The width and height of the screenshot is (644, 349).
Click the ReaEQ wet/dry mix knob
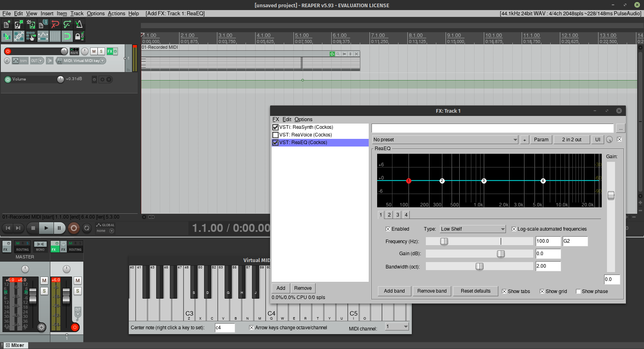609,140
